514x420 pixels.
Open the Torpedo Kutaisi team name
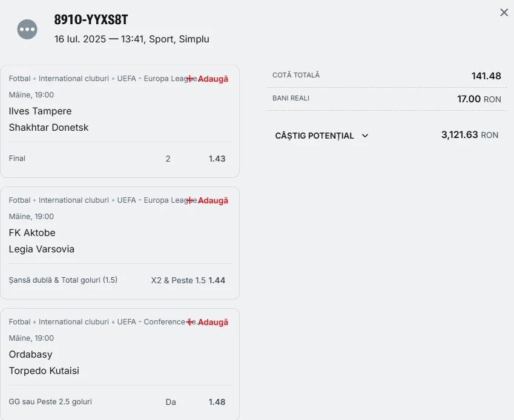pos(44,370)
